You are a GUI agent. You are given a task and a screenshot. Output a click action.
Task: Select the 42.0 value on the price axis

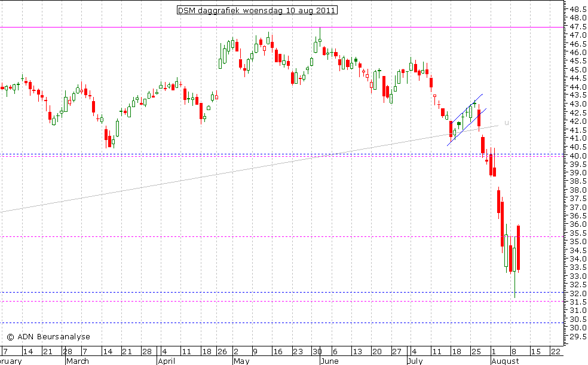(x=578, y=121)
